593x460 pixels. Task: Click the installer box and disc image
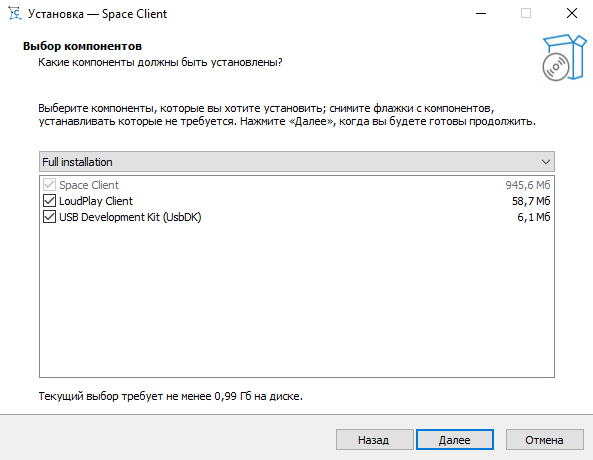564,58
